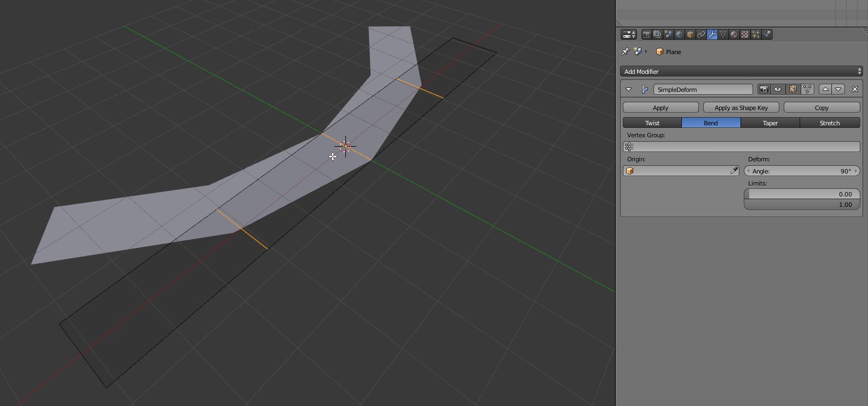Open the Scene properties tab
The image size is (868, 406).
[668, 34]
